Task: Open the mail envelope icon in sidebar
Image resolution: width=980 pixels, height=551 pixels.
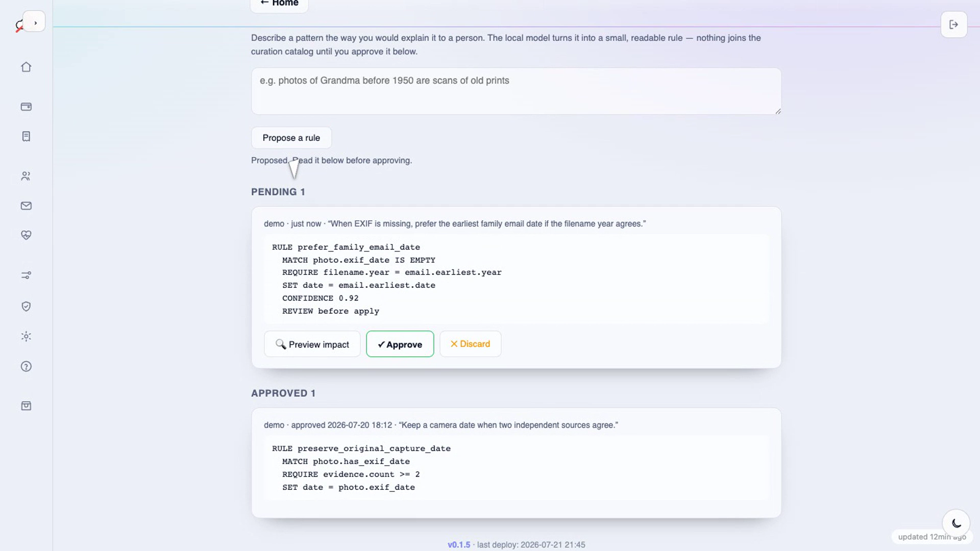Action: pyautogui.click(x=26, y=206)
